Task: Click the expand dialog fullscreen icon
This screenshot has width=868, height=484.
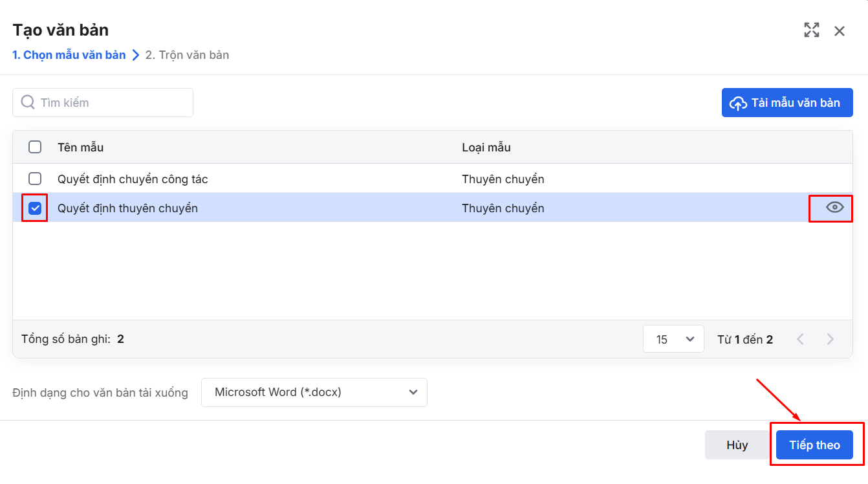Action: click(811, 30)
